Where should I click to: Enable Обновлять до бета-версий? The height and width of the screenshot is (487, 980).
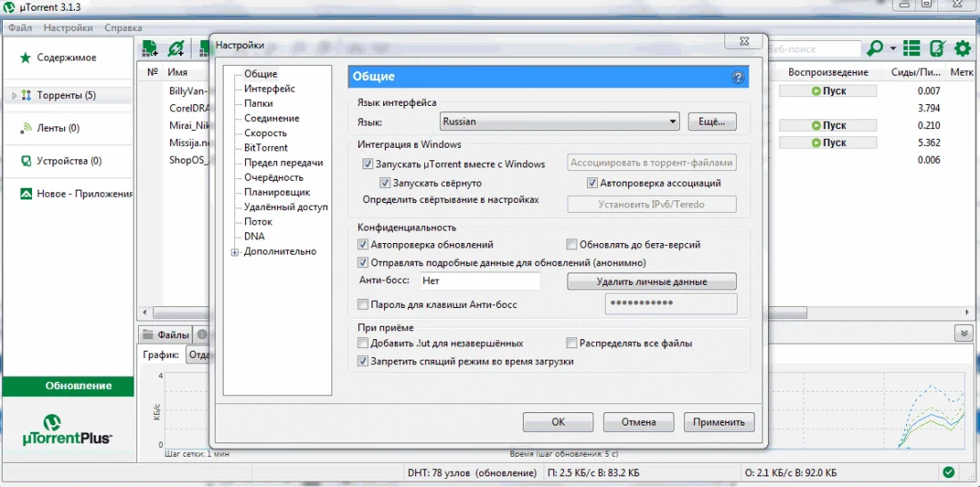(x=571, y=245)
